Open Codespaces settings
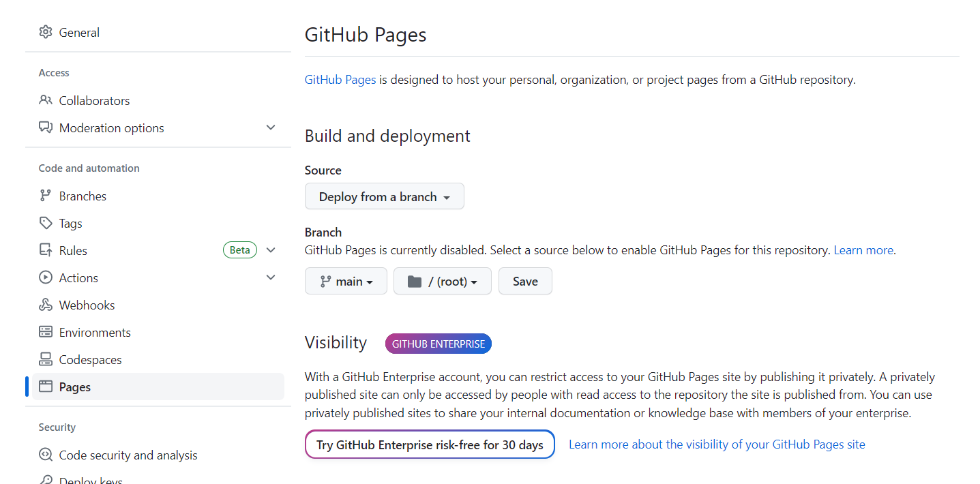Image resolution: width=980 pixels, height=484 pixels. (90, 359)
